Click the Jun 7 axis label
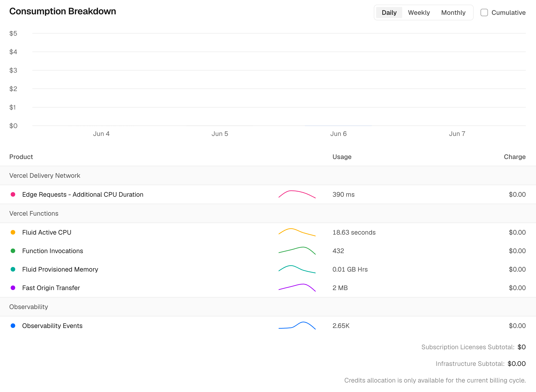Viewport: 536px width, 392px height. tap(457, 134)
